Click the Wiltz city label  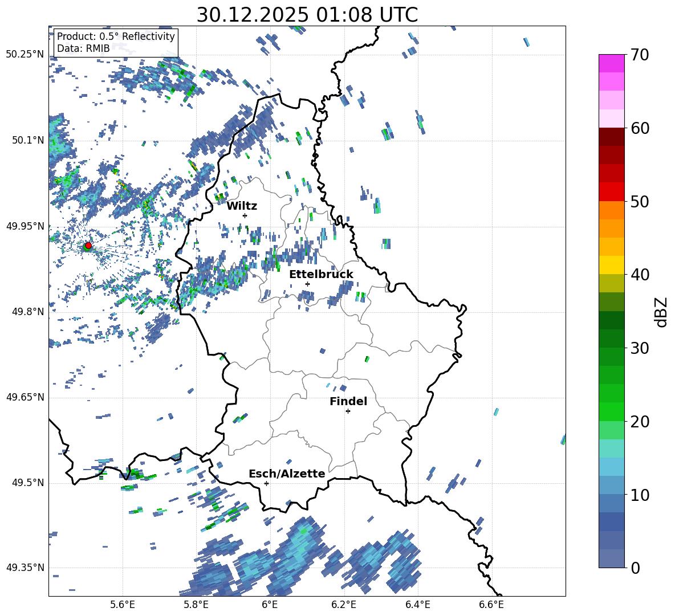[242, 206]
